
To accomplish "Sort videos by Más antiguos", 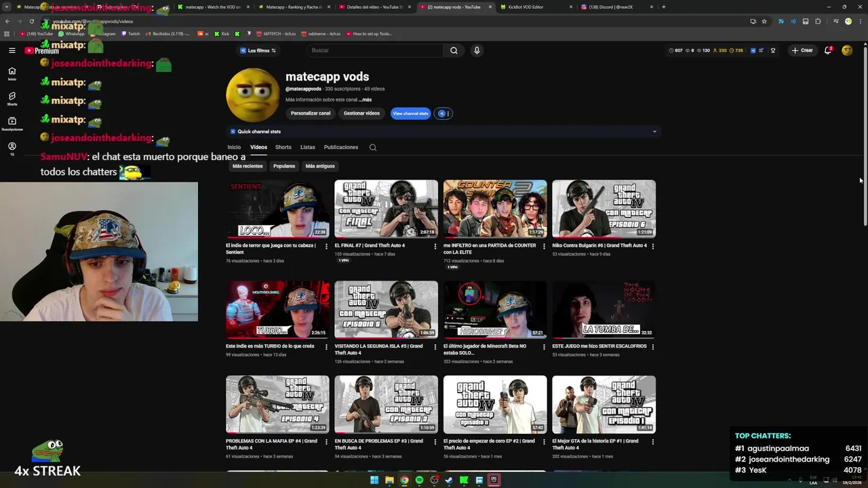I will (320, 166).
